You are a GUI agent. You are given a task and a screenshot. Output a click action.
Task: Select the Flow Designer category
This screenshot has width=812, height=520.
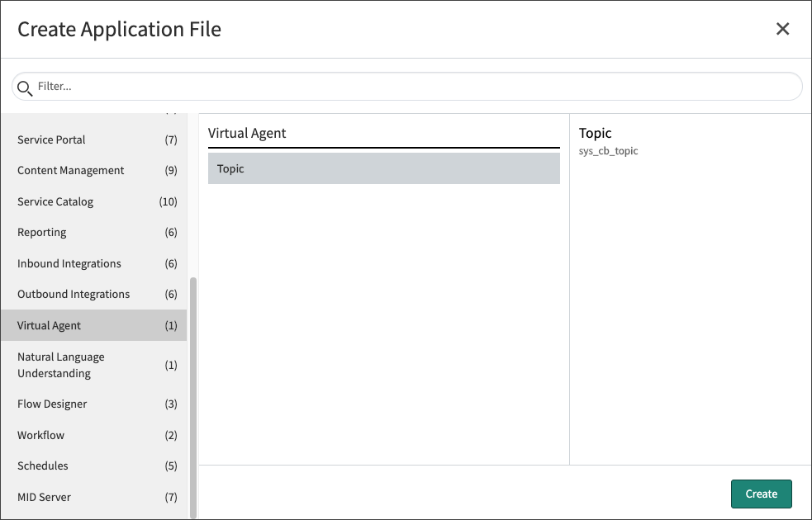tap(54, 404)
